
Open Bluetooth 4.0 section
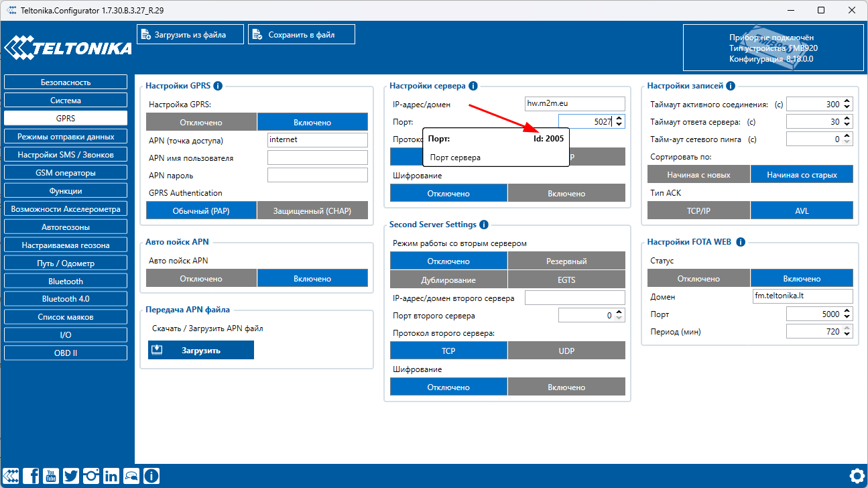[x=66, y=299]
